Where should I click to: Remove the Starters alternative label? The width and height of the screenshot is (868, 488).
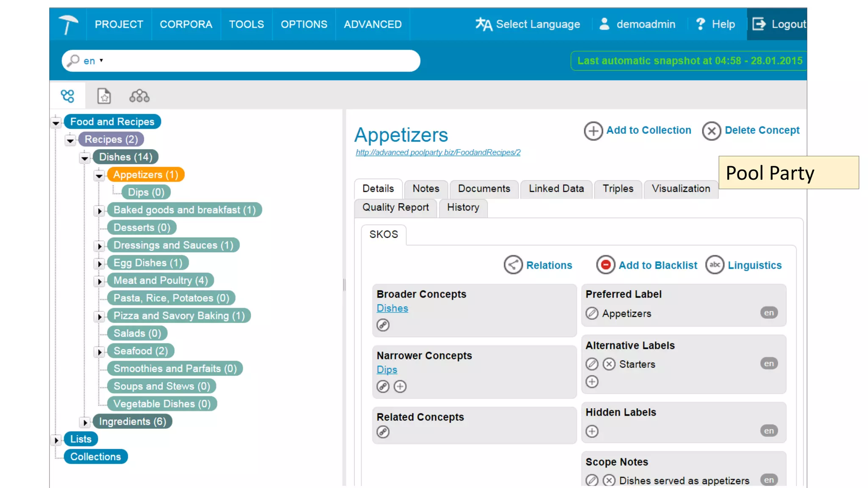click(x=609, y=364)
